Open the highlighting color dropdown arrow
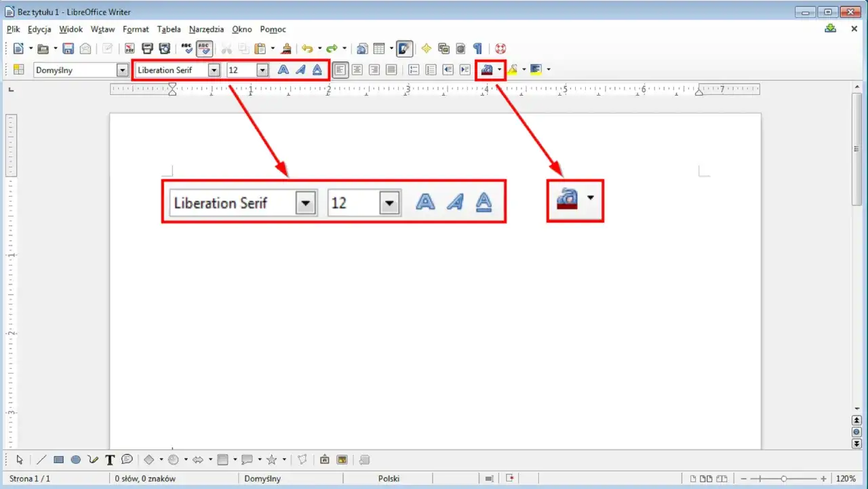 click(524, 69)
